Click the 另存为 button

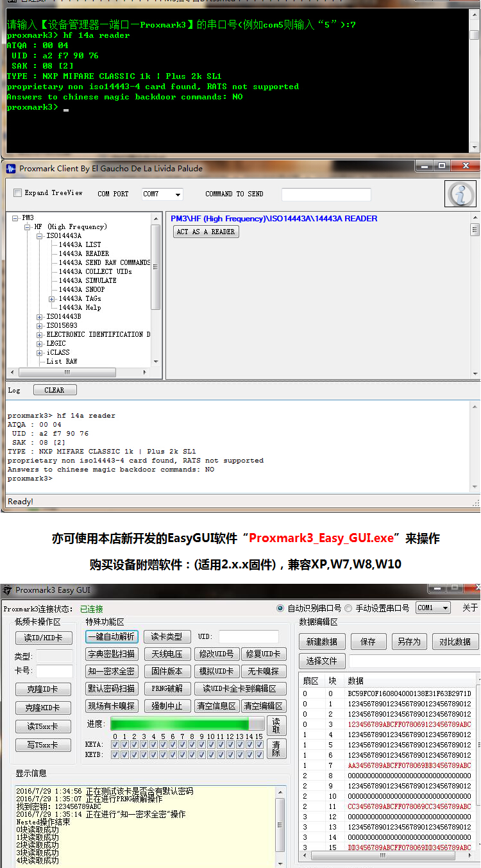tap(409, 642)
